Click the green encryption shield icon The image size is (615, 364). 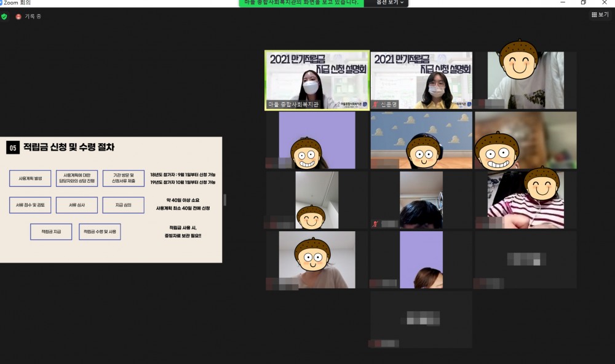click(x=4, y=17)
